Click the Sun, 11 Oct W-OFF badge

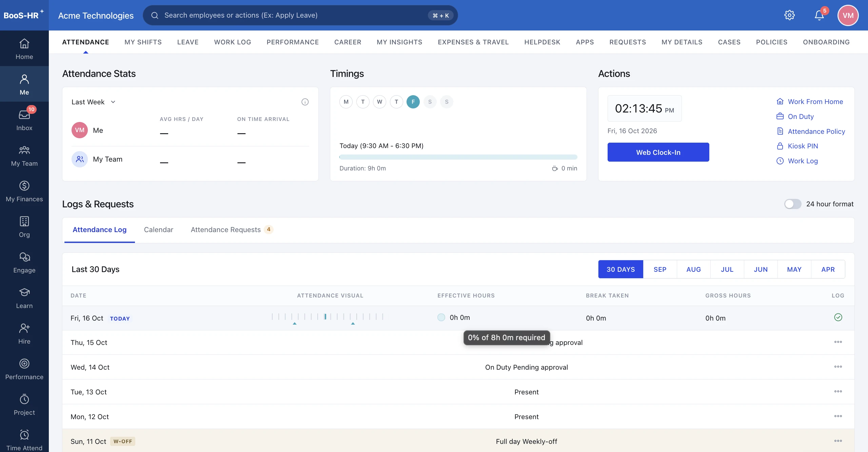point(123,441)
